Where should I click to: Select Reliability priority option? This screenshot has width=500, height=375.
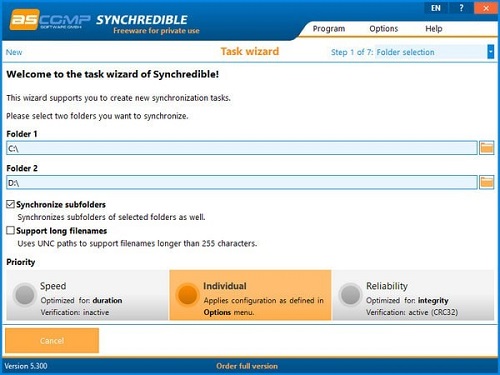pyautogui.click(x=413, y=295)
